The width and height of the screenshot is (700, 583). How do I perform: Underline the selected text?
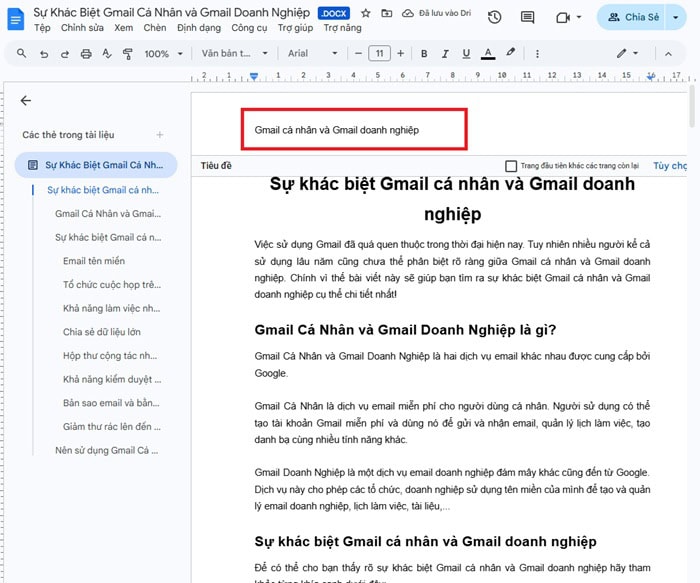tap(466, 53)
